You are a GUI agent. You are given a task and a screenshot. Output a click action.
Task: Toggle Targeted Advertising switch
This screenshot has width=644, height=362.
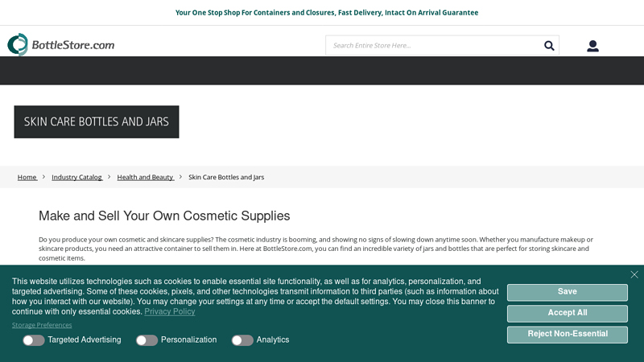coord(34,340)
